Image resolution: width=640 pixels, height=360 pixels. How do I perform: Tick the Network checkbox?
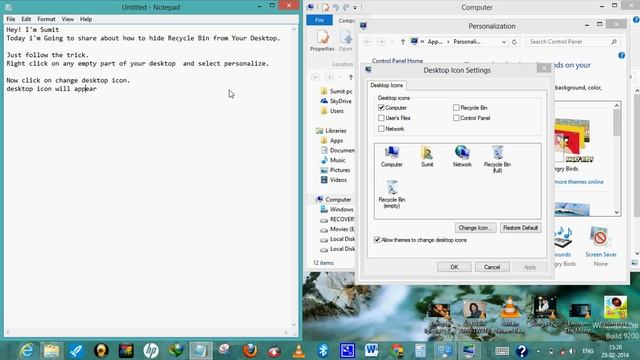coord(381,129)
